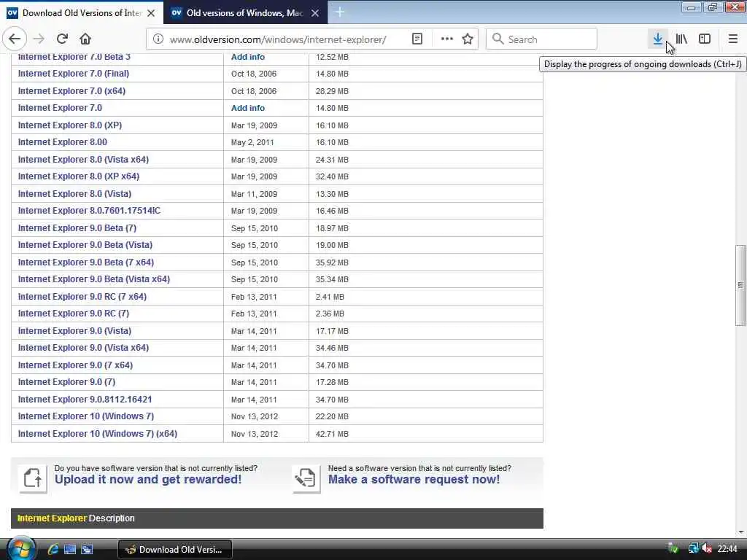This screenshot has width=747, height=560.
Task: Close the Old versions of Windows tab
Action: pyautogui.click(x=315, y=13)
